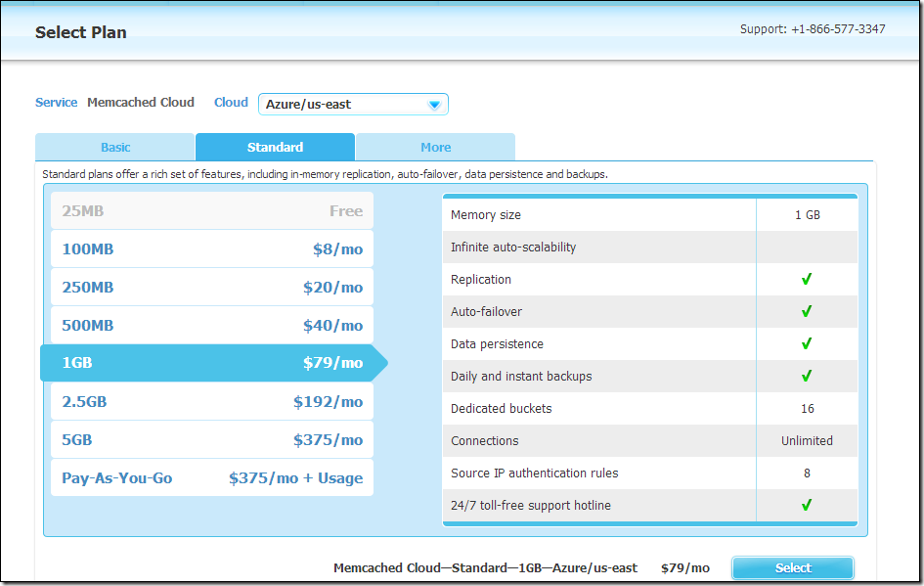Click the Standard plans description sentence
The image size is (924, 586).
tap(325, 174)
